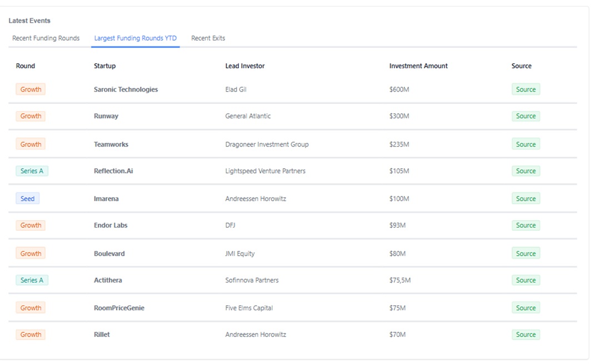
Task: Click RoomPriceGenie startup name
Action: tap(119, 308)
